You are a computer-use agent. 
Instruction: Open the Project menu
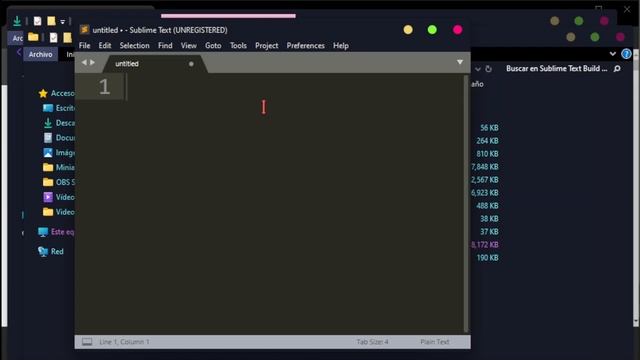coord(267,46)
